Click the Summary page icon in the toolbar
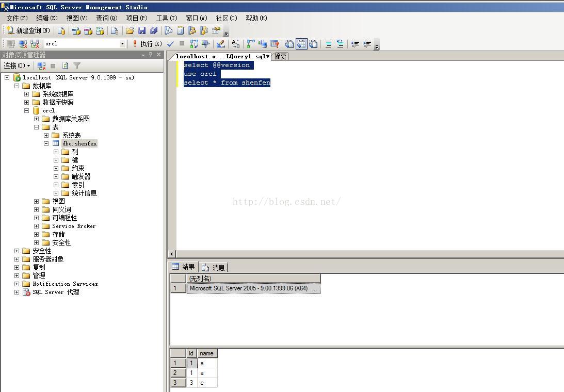The height and width of the screenshot is (392, 564). [180, 30]
